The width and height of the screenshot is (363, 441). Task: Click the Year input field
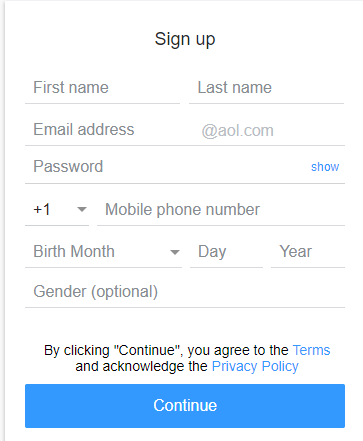click(308, 252)
